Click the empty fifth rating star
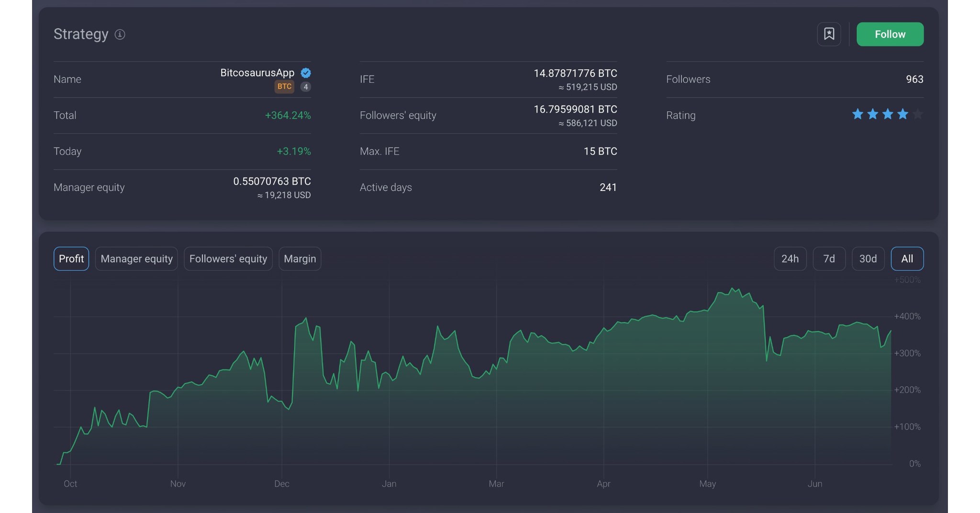This screenshot has height=513, width=980. 918,114
